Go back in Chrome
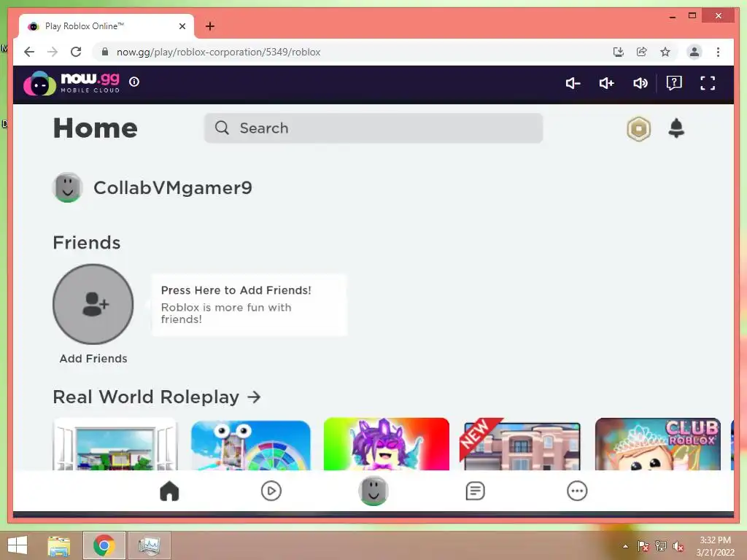This screenshot has height=560, width=747. (29, 52)
